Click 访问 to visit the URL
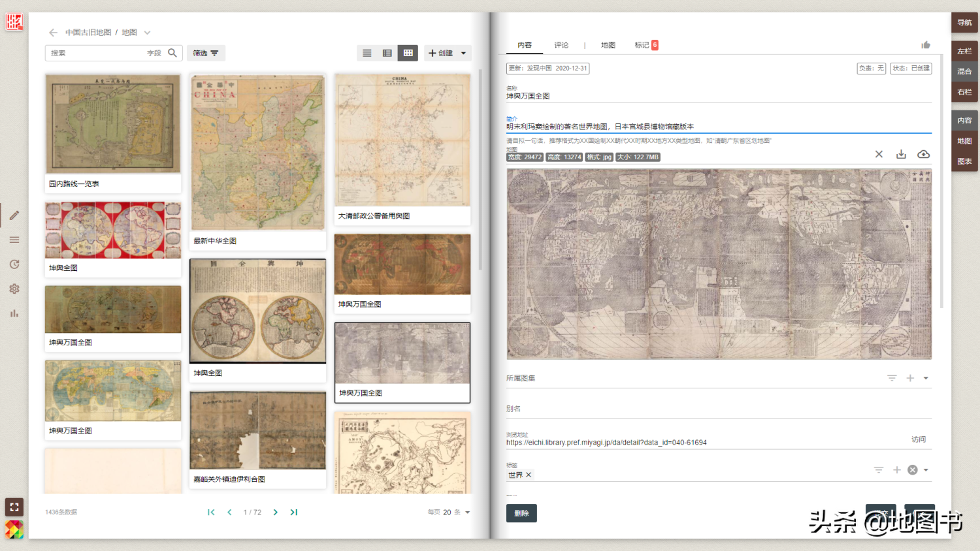Screen dimensions: 980x551 [919, 439]
